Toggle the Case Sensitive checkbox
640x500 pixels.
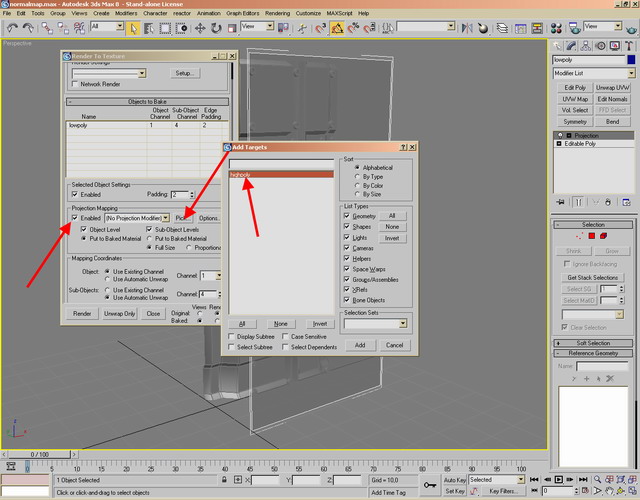coord(286,336)
